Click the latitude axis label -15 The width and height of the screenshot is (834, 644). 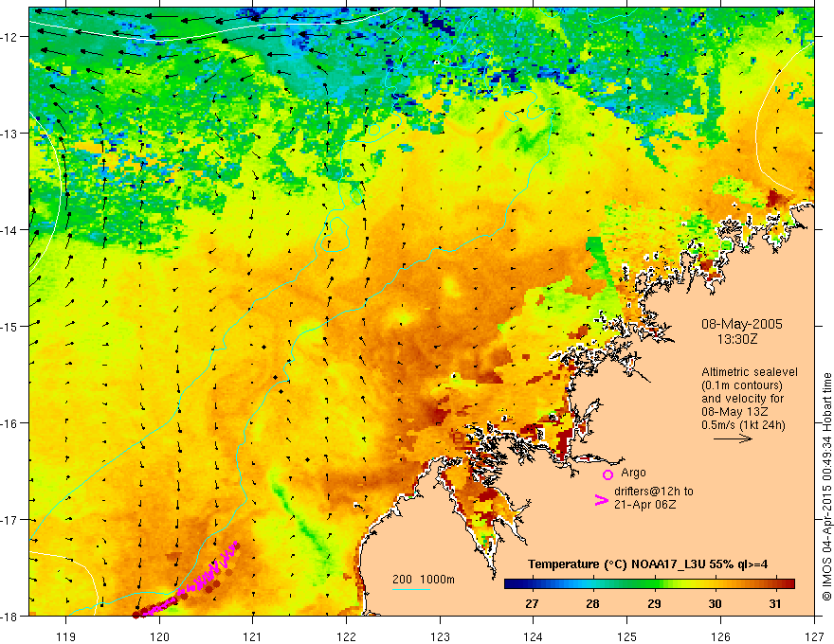click(x=10, y=326)
